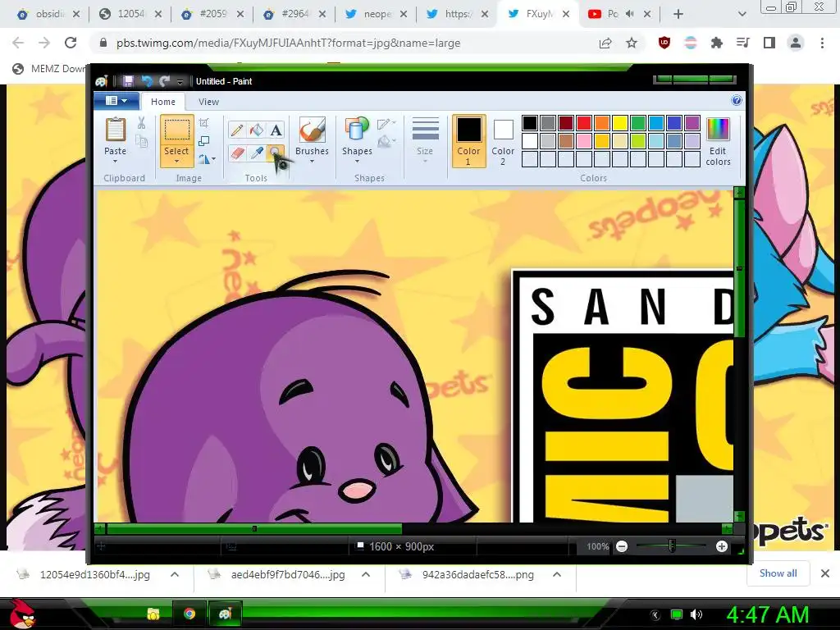Image resolution: width=840 pixels, height=630 pixels.
Task: Open the Chrome taskbar icon
Action: pyautogui.click(x=189, y=614)
